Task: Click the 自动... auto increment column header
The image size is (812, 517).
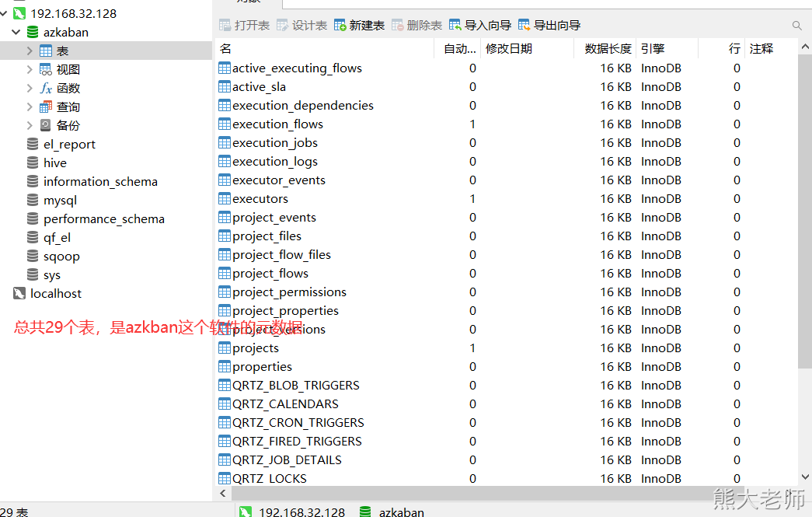Action: (457, 49)
